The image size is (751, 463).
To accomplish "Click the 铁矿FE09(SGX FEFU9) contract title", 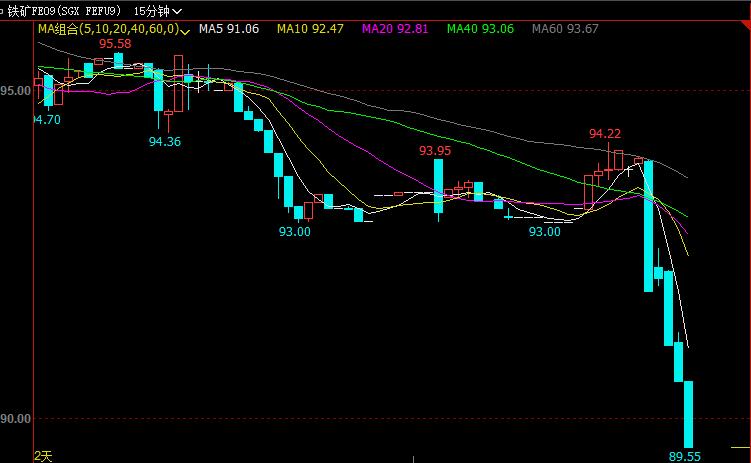I will [x=64, y=11].
